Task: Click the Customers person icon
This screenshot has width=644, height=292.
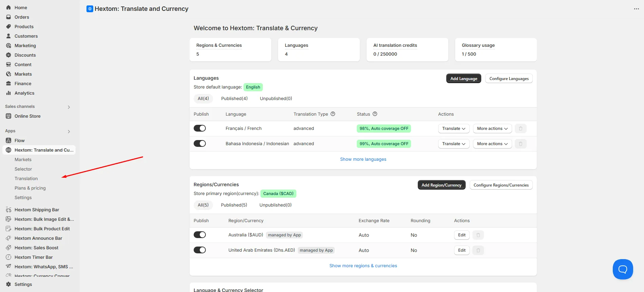Action: (x=8, y=36)
